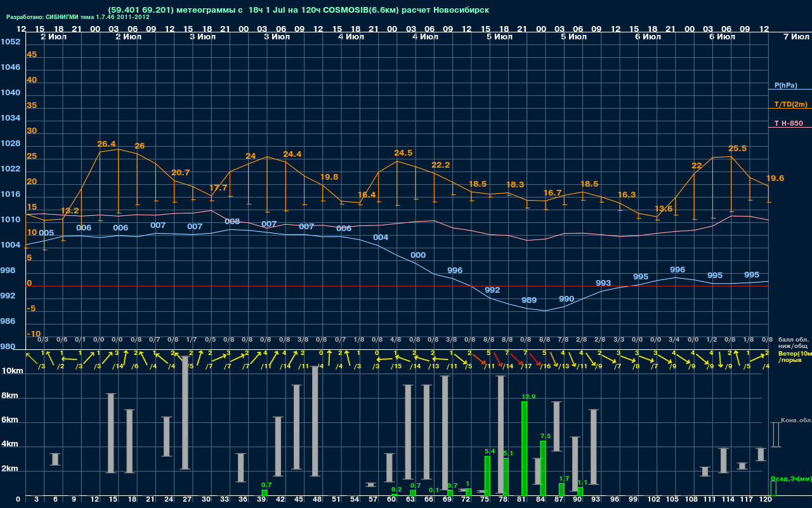812x508 pixels.
Task: Click the 10km altitude axis label
Action: [x=11, y=371]
